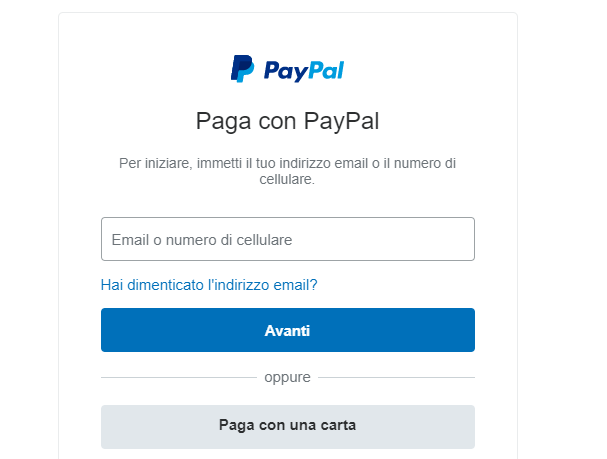Click the word PayPal in the heading
This screenshot has height=459, width=607.
click(x=341, y=121)
